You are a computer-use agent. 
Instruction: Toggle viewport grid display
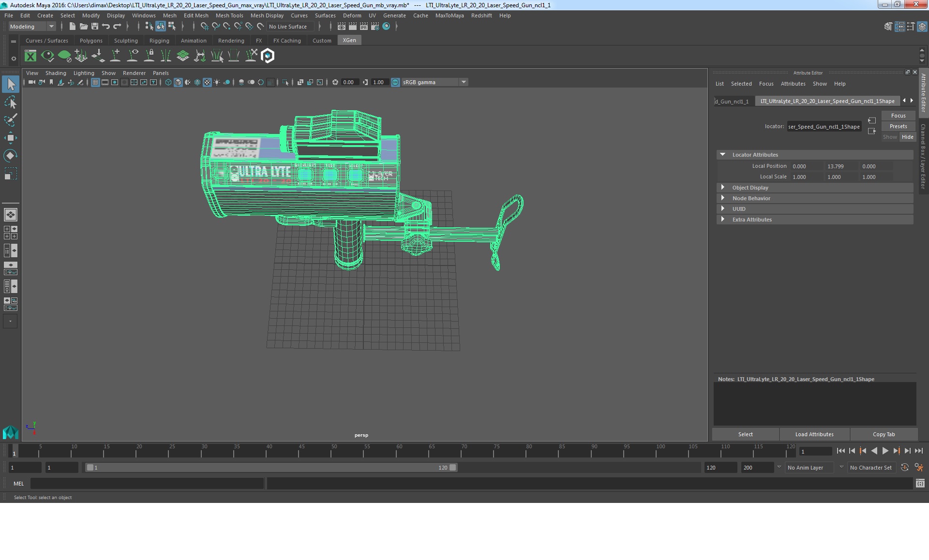(x=95, y=82)
